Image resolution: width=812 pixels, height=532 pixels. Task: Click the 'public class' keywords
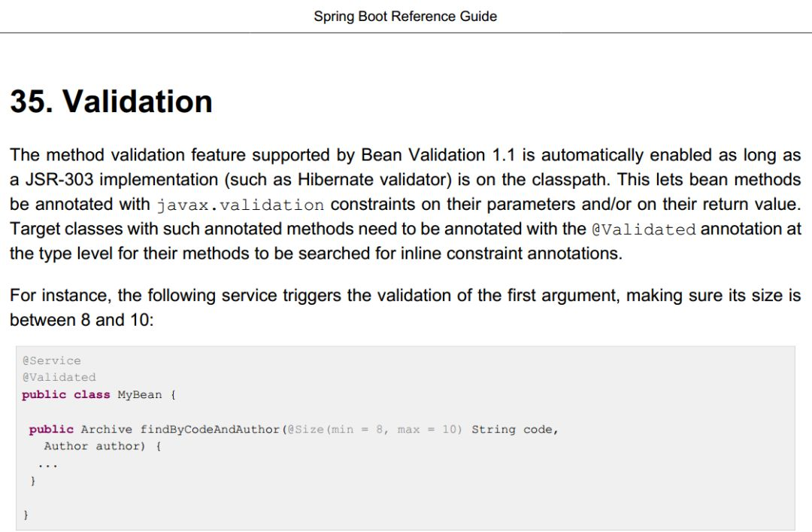65,394
